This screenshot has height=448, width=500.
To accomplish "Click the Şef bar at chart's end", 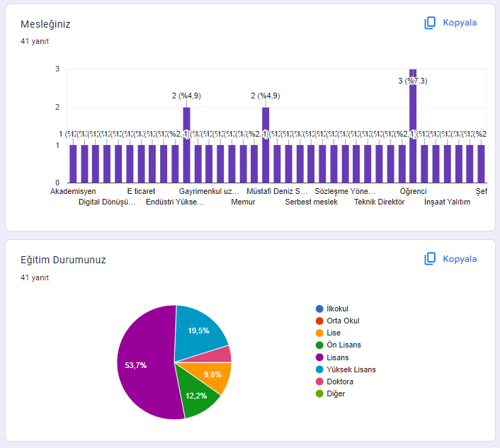I will (x=481, y=163).
